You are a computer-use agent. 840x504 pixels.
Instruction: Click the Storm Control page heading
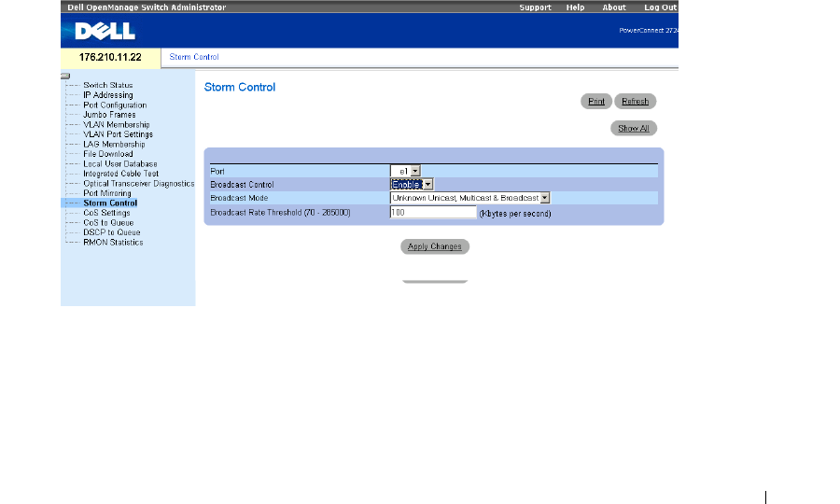pos(240,88)
